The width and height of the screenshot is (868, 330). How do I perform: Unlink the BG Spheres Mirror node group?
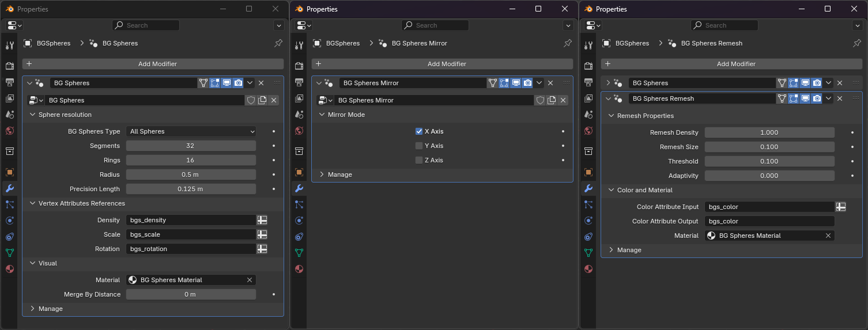[x=563, y=100]
